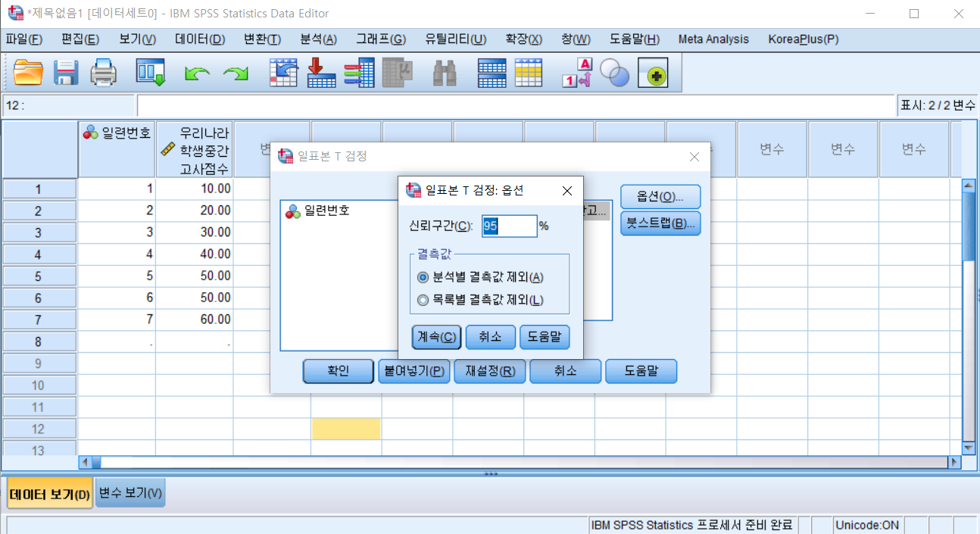Select row header 1 in data grid
The height and width of the screenshot is (534, 980).
[39, 189]
